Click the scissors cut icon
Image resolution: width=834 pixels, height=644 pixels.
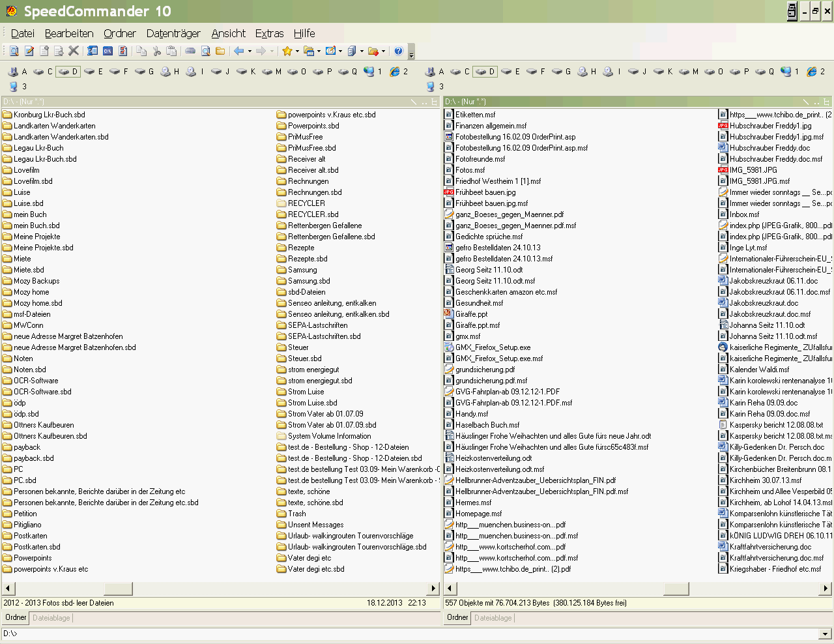[156, 51]
